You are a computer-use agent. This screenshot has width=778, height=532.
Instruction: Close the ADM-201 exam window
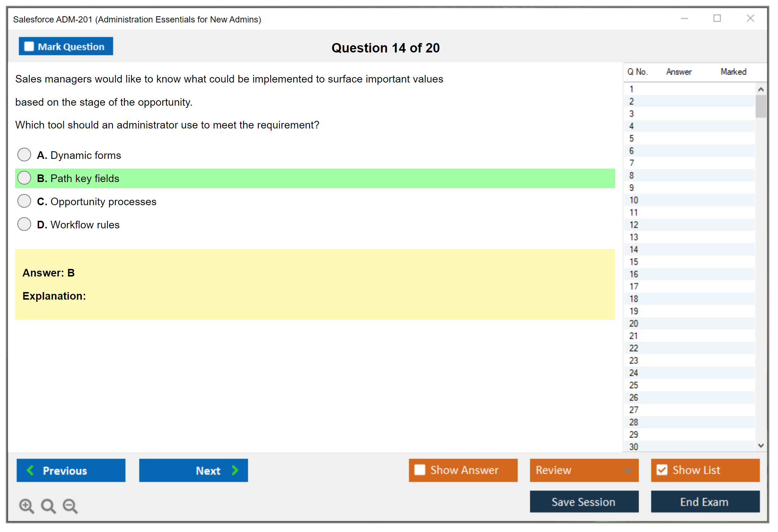750,18
